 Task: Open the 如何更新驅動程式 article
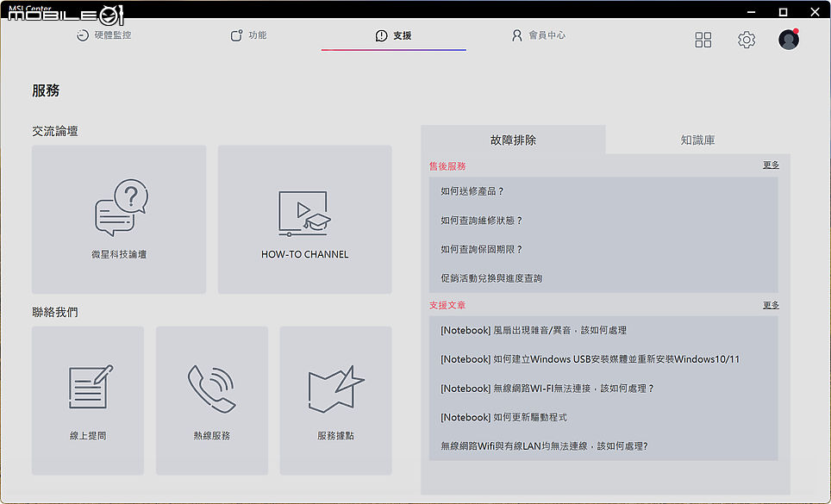603,417
